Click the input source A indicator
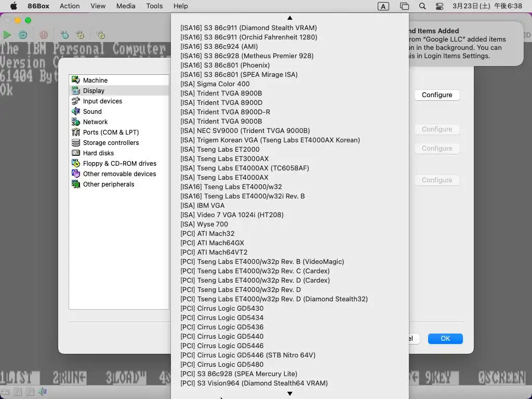532x399 pixels. click(x=383, y=6)
